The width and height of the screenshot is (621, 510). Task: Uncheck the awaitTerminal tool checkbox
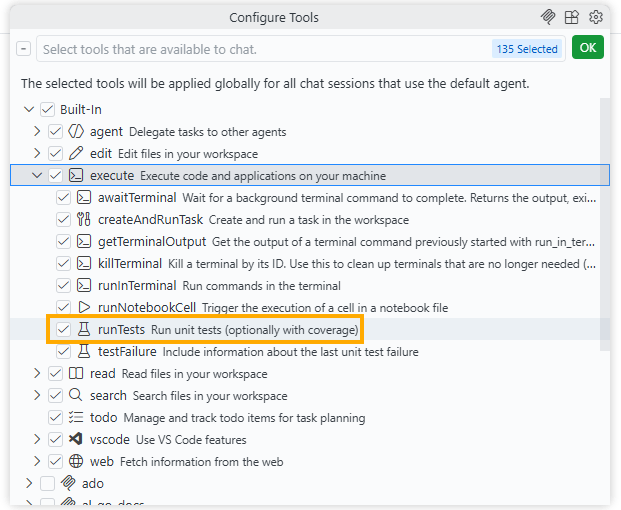pyautogui.click(x=64, y=197)
